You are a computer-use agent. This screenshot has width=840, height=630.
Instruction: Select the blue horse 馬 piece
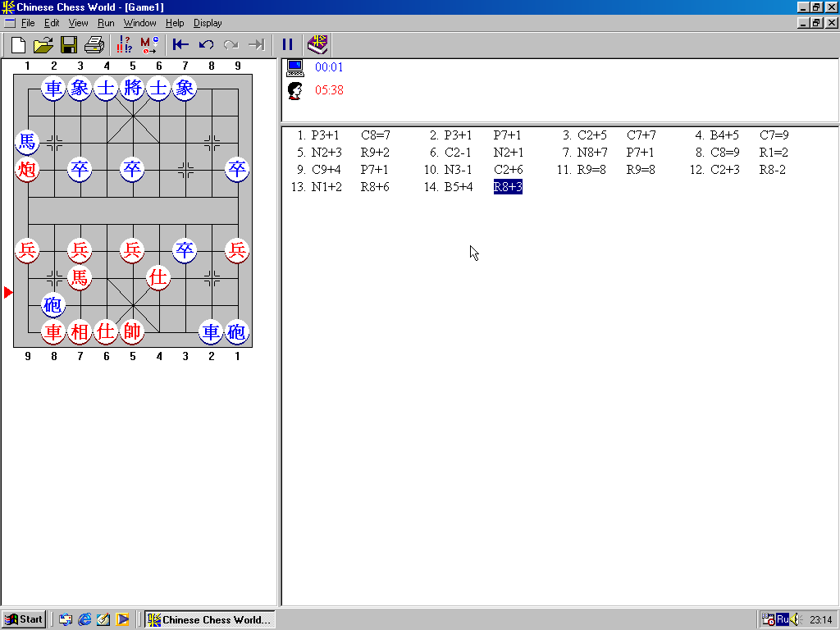point(27,142)
